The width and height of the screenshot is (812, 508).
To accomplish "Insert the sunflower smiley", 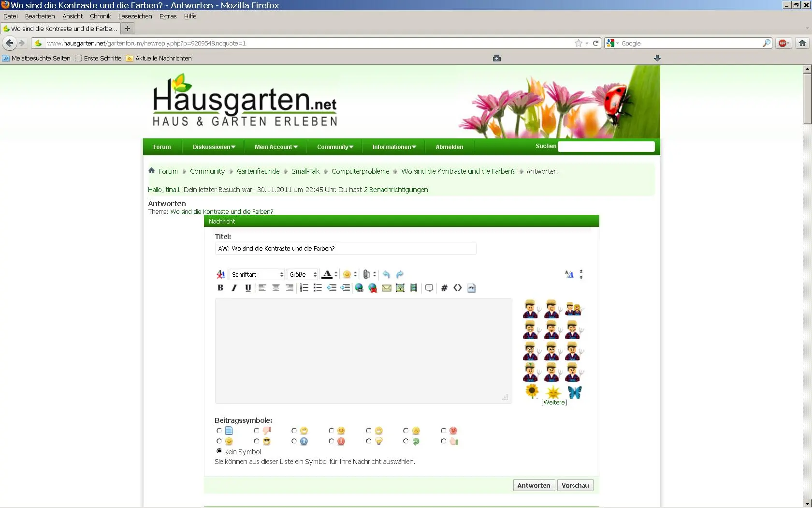I will (532, 391).
